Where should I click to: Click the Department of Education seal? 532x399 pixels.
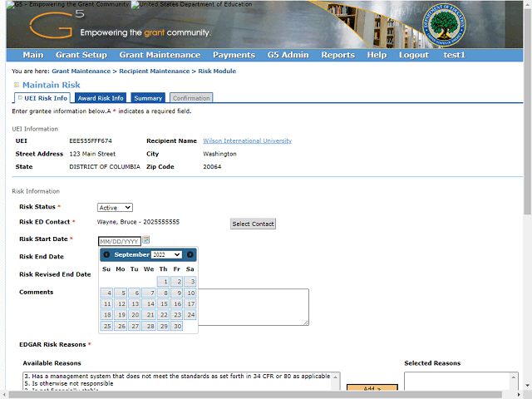(x=444, y=25)
